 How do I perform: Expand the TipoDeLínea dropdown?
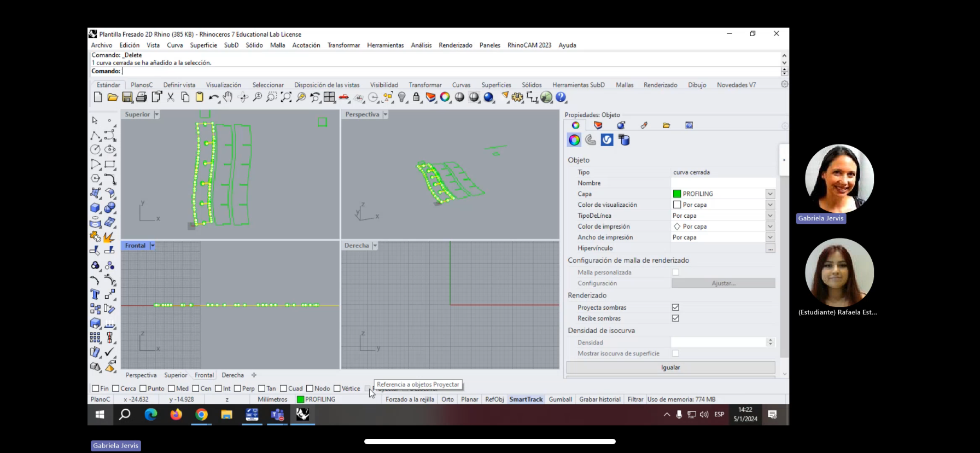coord(770,216)
